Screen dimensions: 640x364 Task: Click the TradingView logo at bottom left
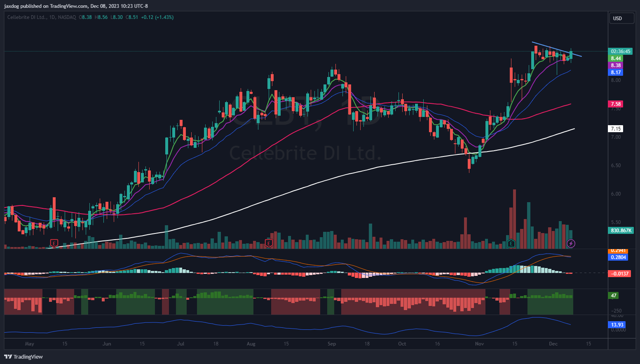(x=23, y=357)
